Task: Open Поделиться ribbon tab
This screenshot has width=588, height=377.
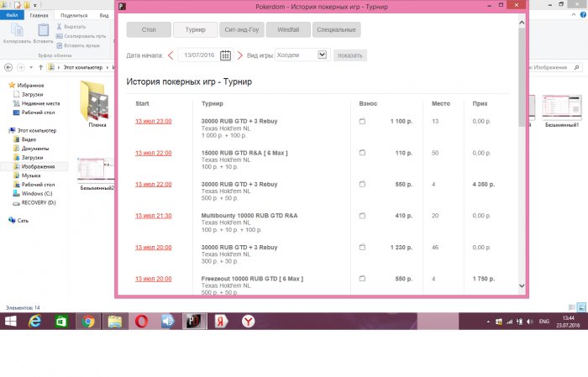Action: coord(74,15)
